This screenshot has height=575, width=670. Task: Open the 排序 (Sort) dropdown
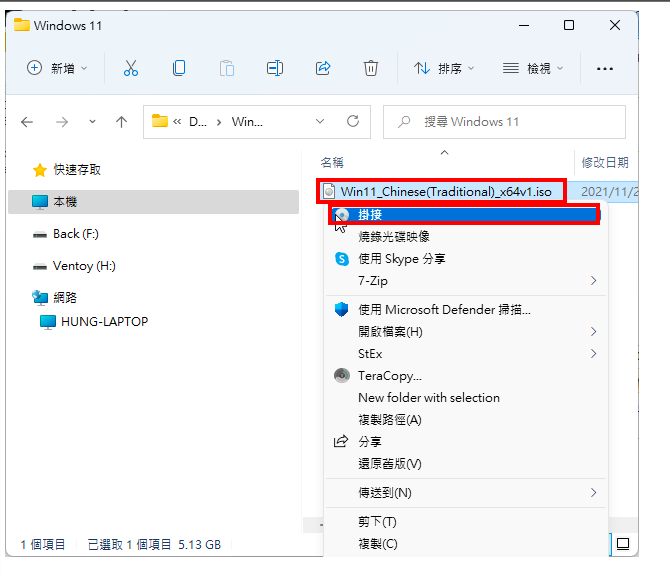click(x=444, y=68)
